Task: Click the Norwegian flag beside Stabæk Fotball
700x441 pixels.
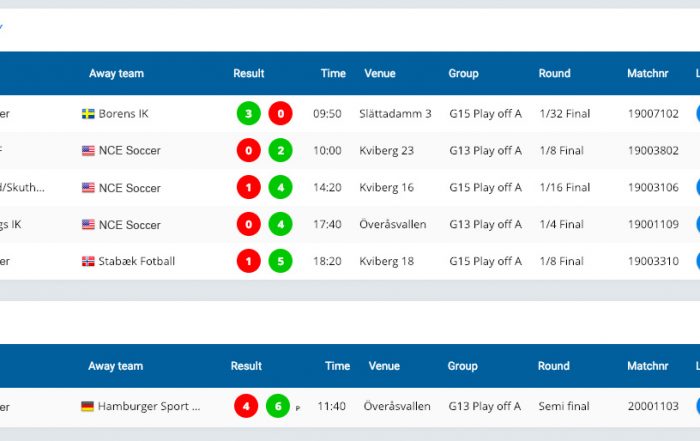Action: click(x=88, y=261)
